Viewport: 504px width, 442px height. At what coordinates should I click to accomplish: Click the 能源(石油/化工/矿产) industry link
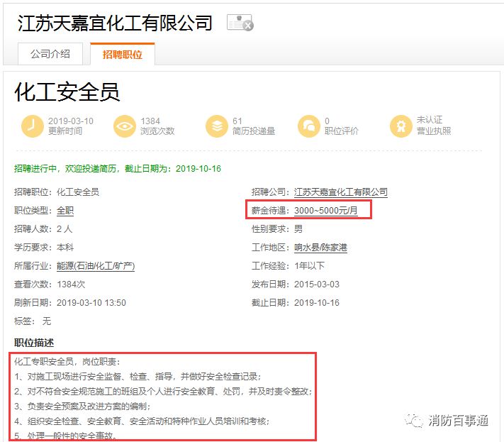pos(96,266)
